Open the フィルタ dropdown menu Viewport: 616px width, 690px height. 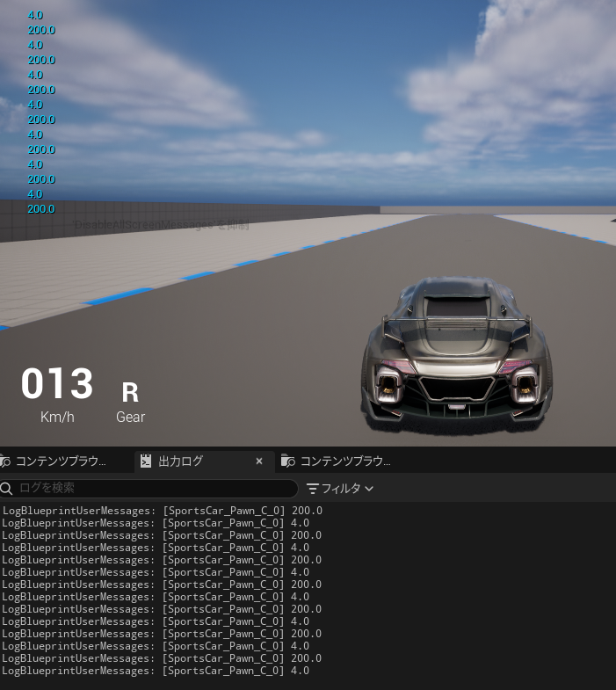[x=339, y=488]
